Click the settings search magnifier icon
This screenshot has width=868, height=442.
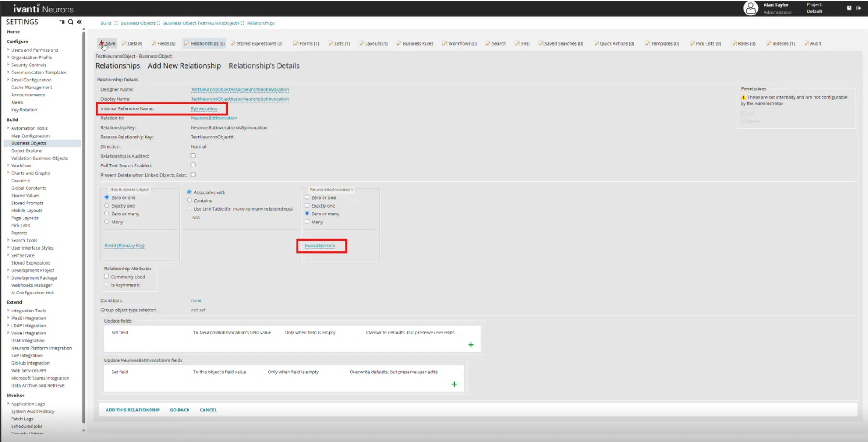click(70, 22)
